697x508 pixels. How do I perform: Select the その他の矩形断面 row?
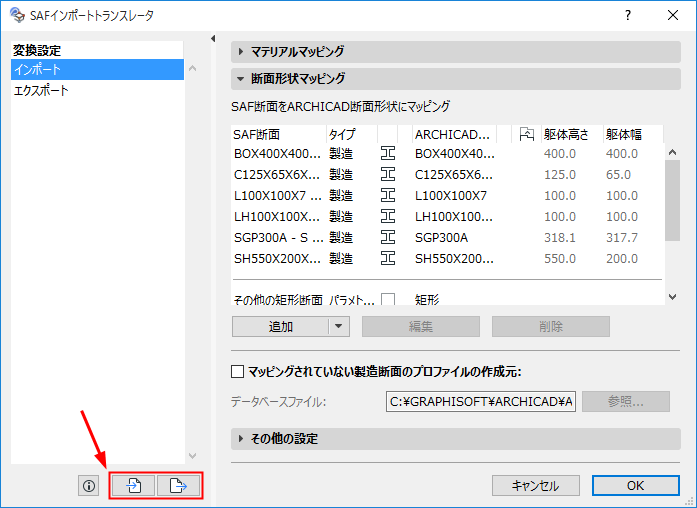point(448,299)
